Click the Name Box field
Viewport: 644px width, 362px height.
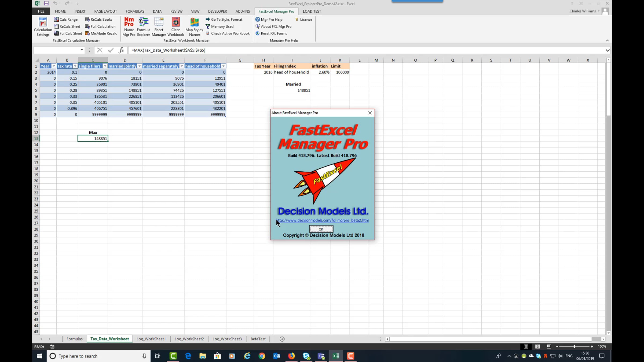coord(56,50)
